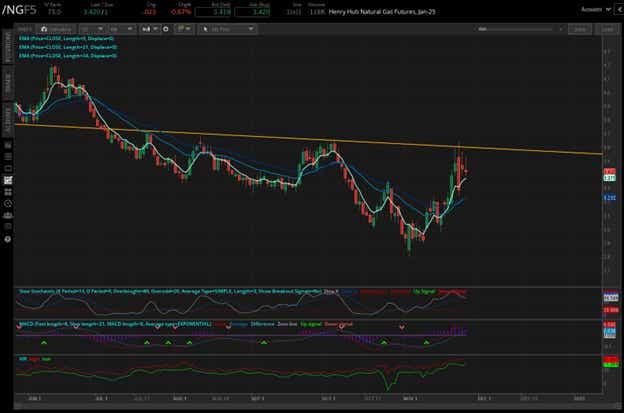Click the orange trendline on the chart
The image size is (624, 413).
[308, 139]
